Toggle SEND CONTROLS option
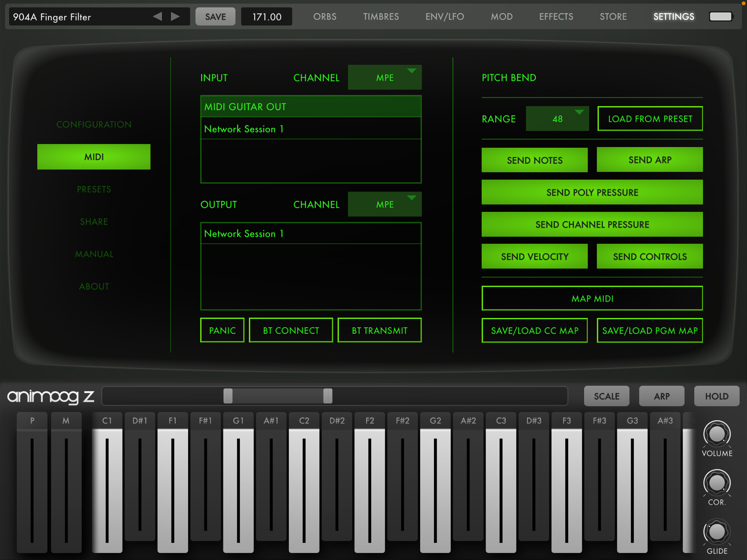This screenshot has width=747, height=560. point(649,256)
